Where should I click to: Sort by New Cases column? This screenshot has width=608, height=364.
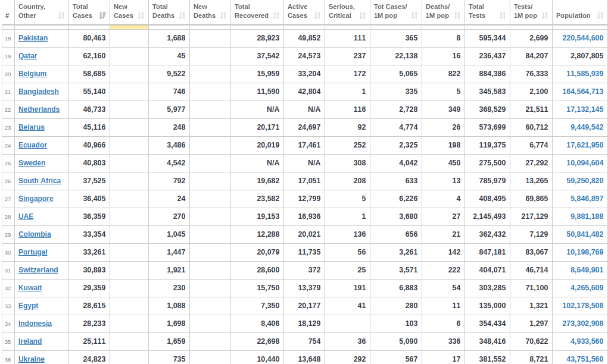tap(129, 12)
